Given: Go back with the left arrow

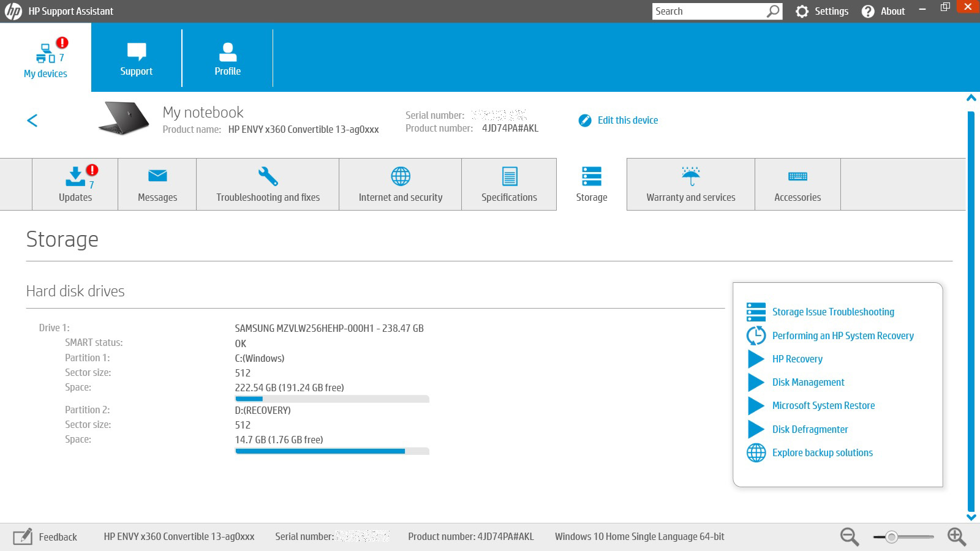Looking at the screenshot, I should (x=32, y=120).
